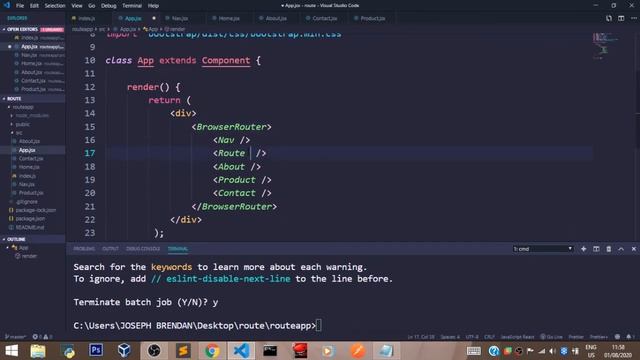Open the editor more actions menu

coord(633,18)
